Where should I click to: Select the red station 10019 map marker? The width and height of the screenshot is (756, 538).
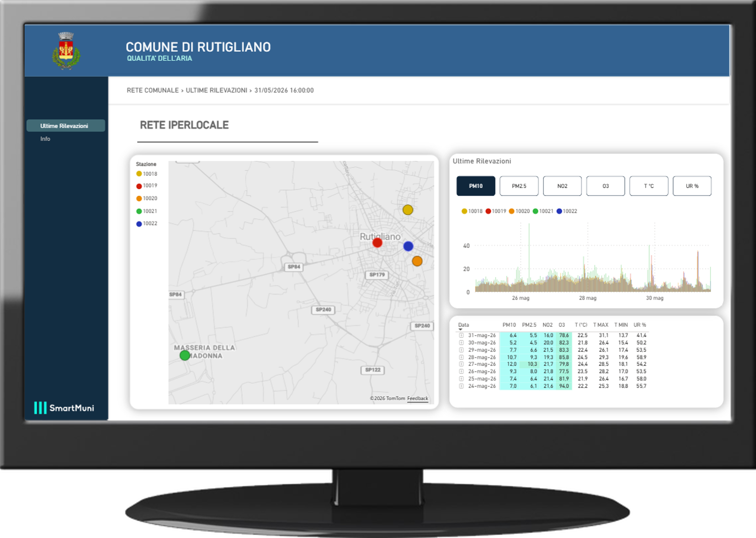point(378,243)
